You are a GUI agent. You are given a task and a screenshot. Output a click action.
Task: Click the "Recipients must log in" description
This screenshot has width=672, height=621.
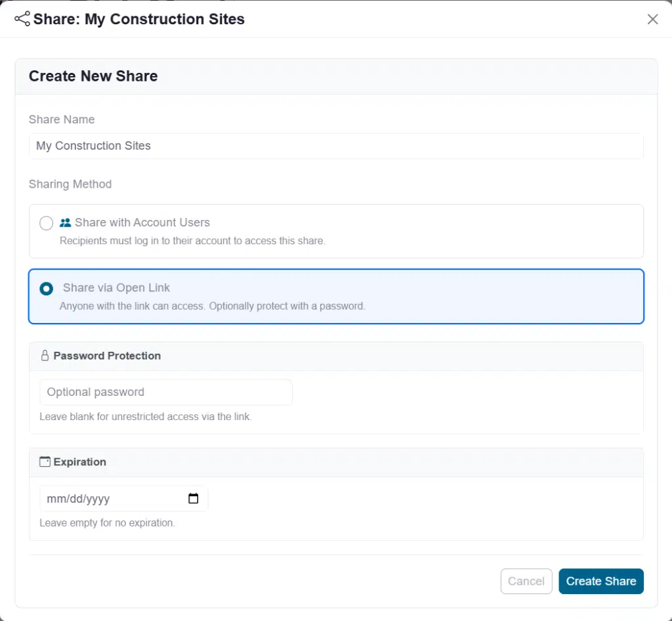[192, 241]
